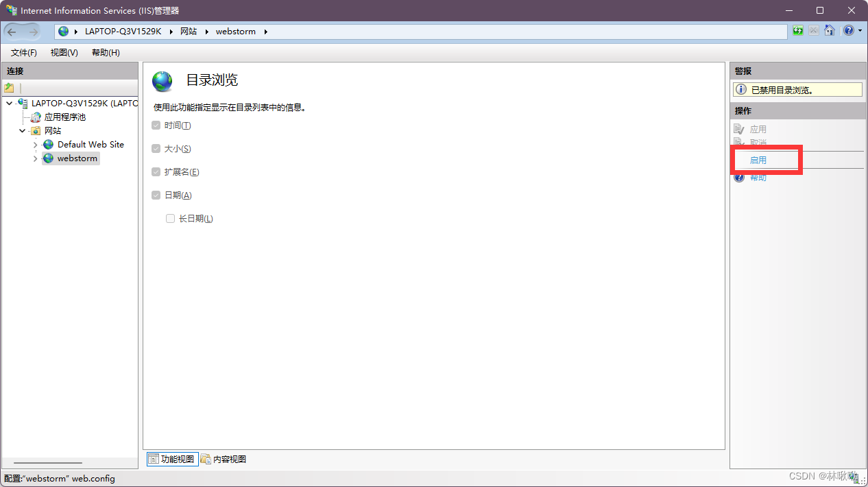Viewport: 868px width, 487px height.
Task: Click the 启用 link to enable directory browsing
Action: (758, 159)
